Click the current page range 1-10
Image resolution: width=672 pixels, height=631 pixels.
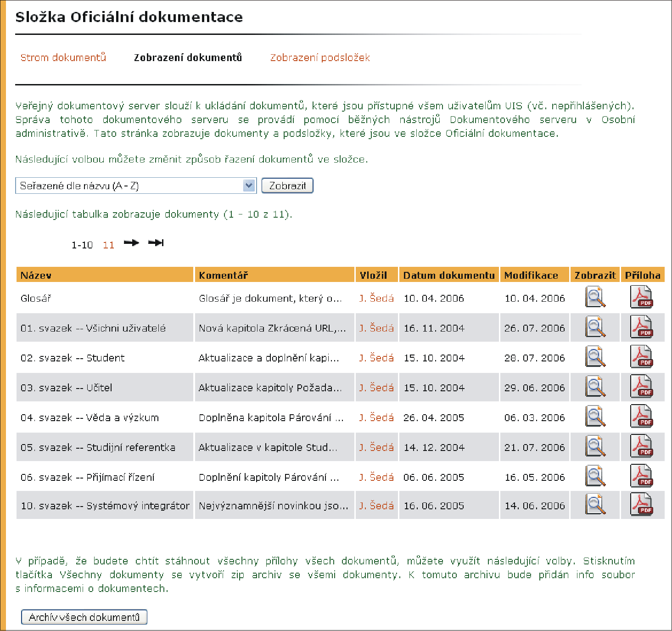click(x=82, y=245)
